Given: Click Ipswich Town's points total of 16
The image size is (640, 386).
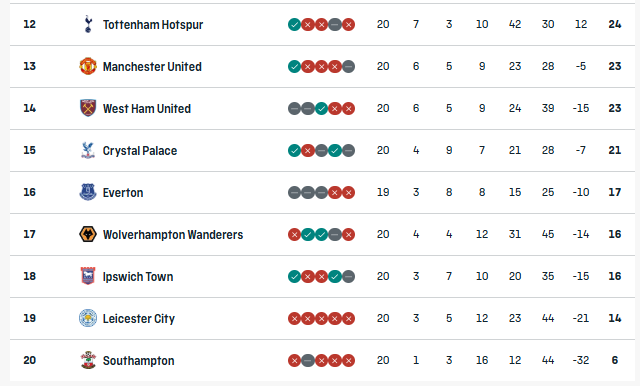Looking at the screenshot, I should click(615, 276).
